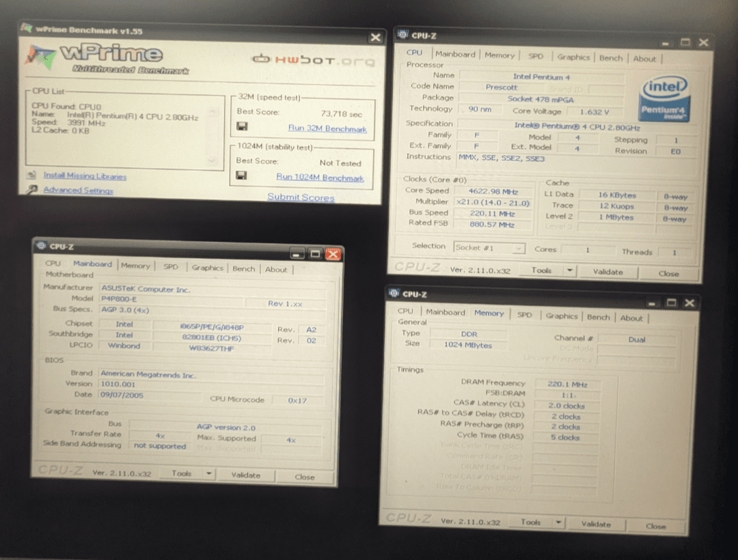Image resolution: width=738 pixels, height=560 pixels.
Task: Click the CPU-Z icon in the Memory window title bar
Action: coord(394,294)
